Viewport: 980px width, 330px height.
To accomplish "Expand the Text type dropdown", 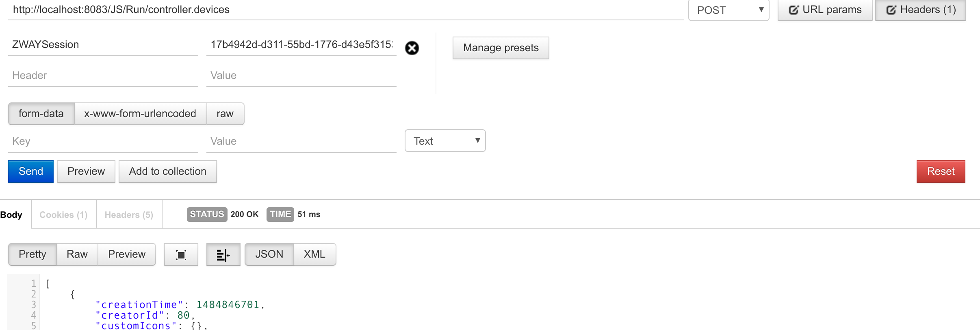I will pos(445,141).
